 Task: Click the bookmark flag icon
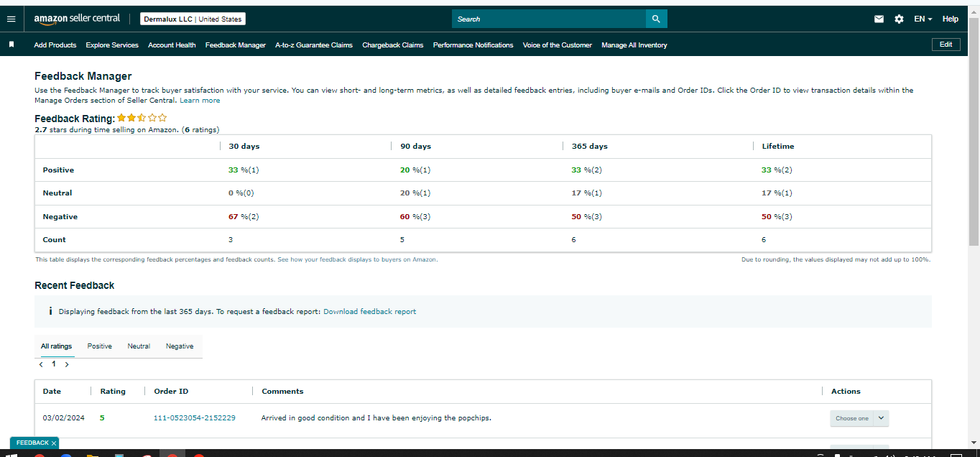(11, 45)
